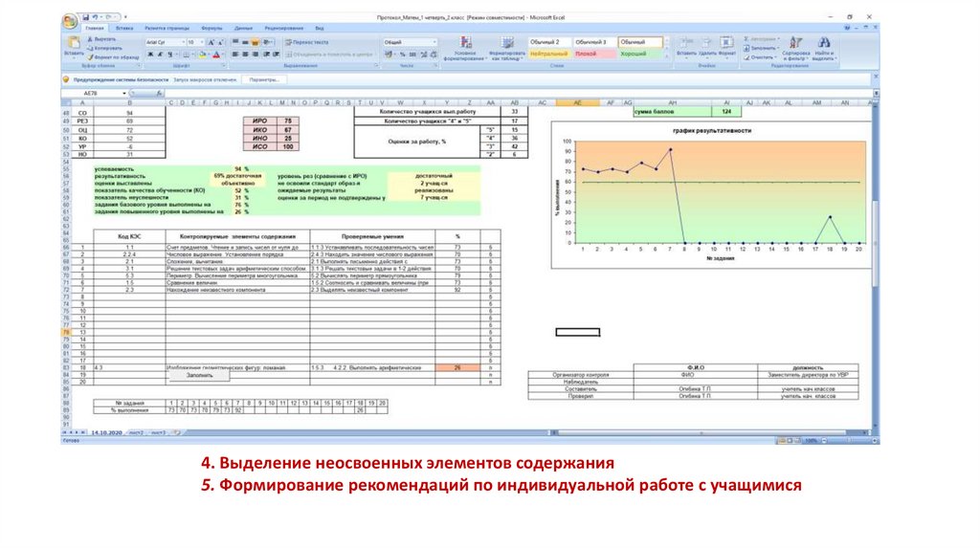
Task: Undo the last action in the quick access toolbar
Action: coord(95,17)
